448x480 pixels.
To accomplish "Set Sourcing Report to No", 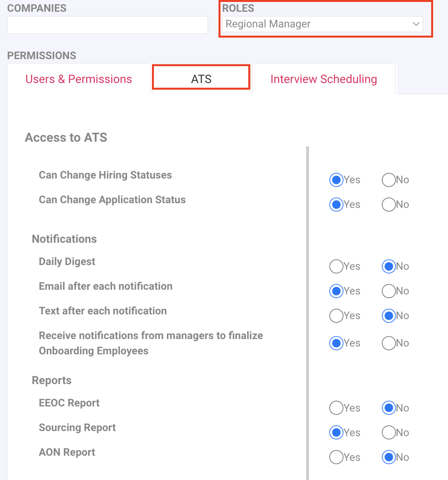I will (x=388, y=433).
